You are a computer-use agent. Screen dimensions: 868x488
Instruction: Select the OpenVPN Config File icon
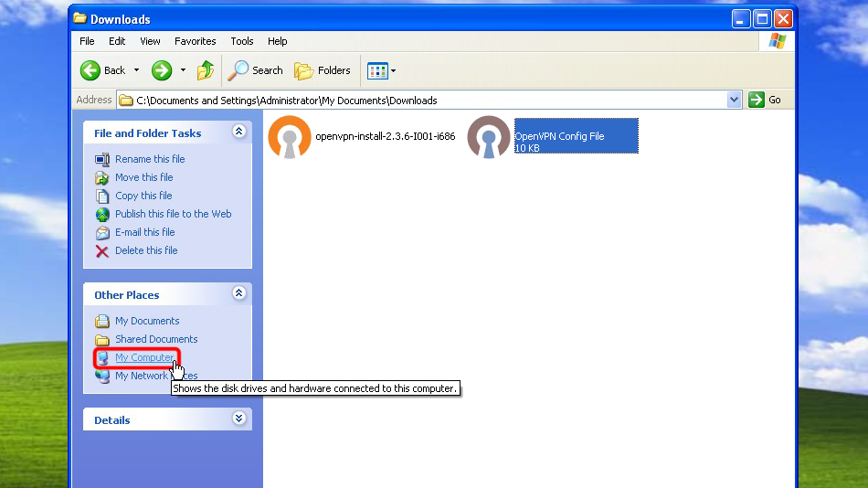pyautogui.click(x=489, y=137)
